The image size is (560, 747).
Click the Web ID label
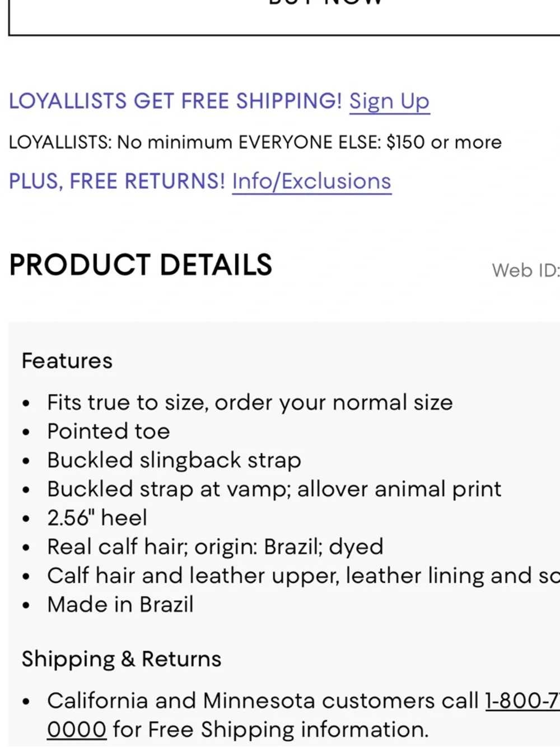(x=525, y=271)
